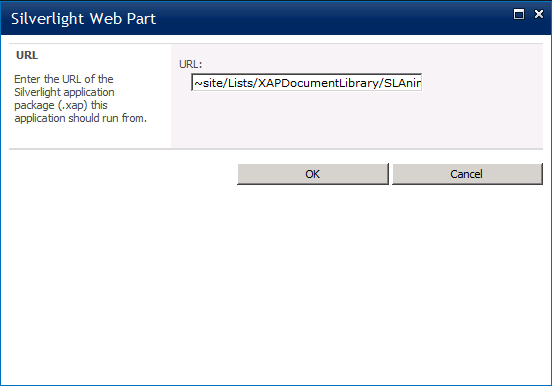Click the 'Silverlight Web Part' dialog title
Screen dimensions: 552x386
click(83, 19)
